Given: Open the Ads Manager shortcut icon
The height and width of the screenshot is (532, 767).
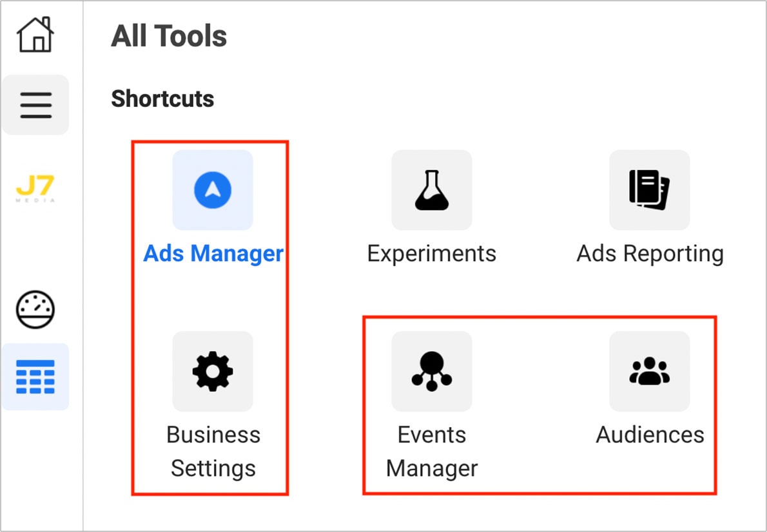Looking at the screenshot, I should [x=213, y=189].
